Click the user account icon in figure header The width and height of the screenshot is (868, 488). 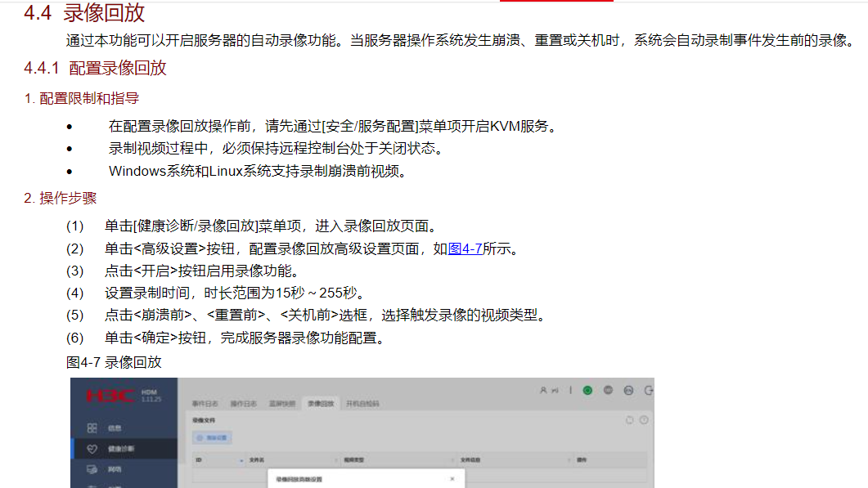(x=543, y=390)
